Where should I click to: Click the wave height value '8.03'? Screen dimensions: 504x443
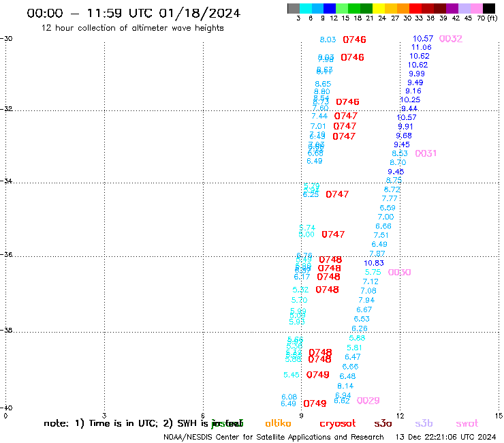coord(328,40)
